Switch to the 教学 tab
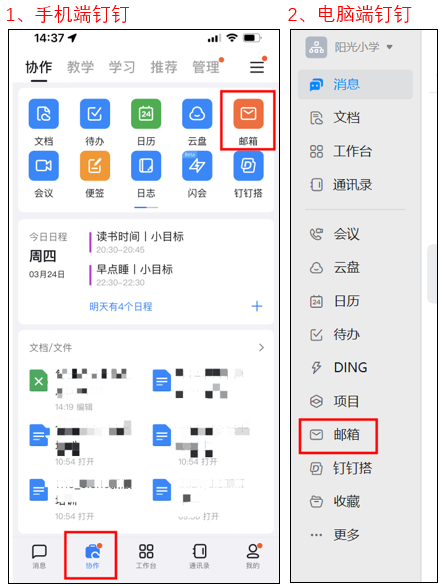Screen dimensions: 442x586 point(80,67)
